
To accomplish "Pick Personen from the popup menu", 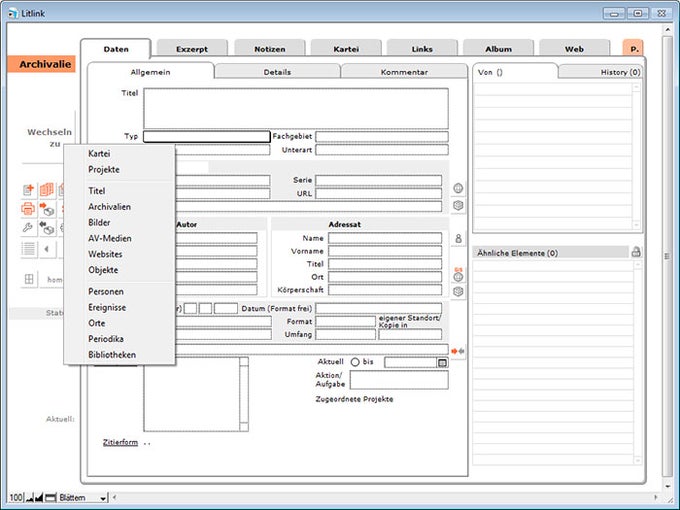I will pos(106,291).
